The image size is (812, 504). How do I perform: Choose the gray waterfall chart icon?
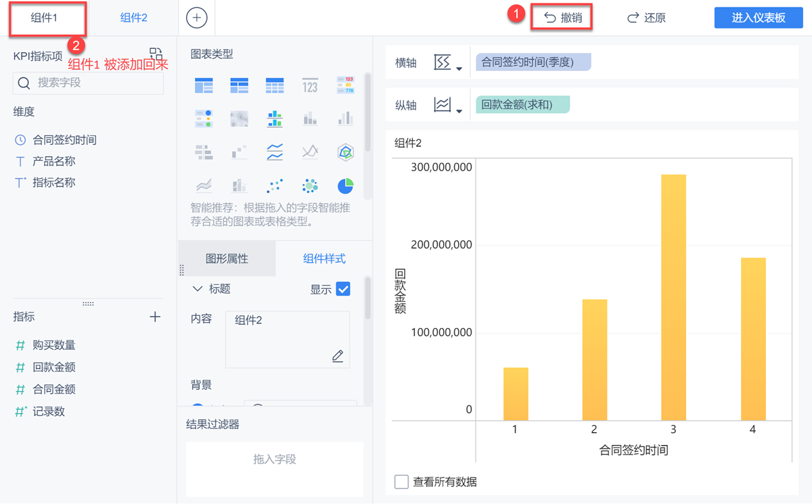(x=239, y=152)
